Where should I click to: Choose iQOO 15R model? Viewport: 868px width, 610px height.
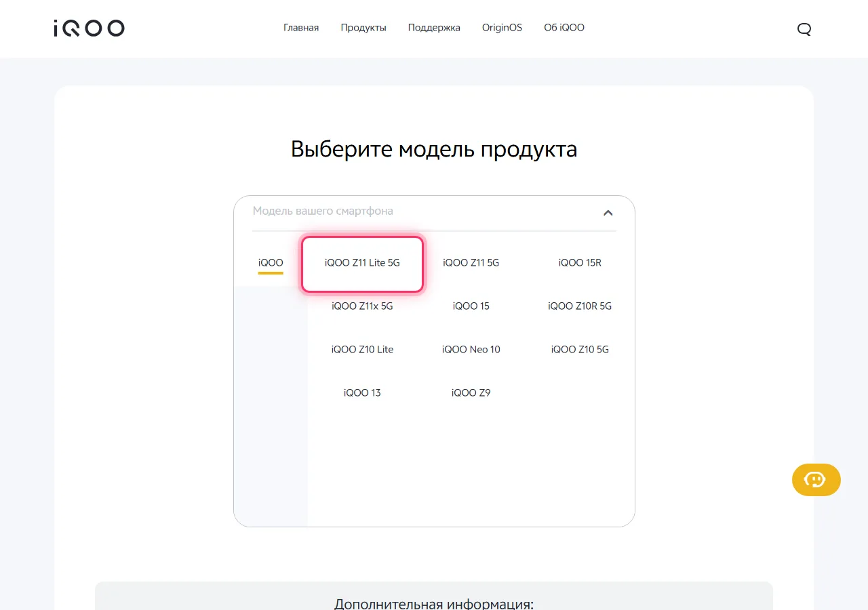[580, 263]
